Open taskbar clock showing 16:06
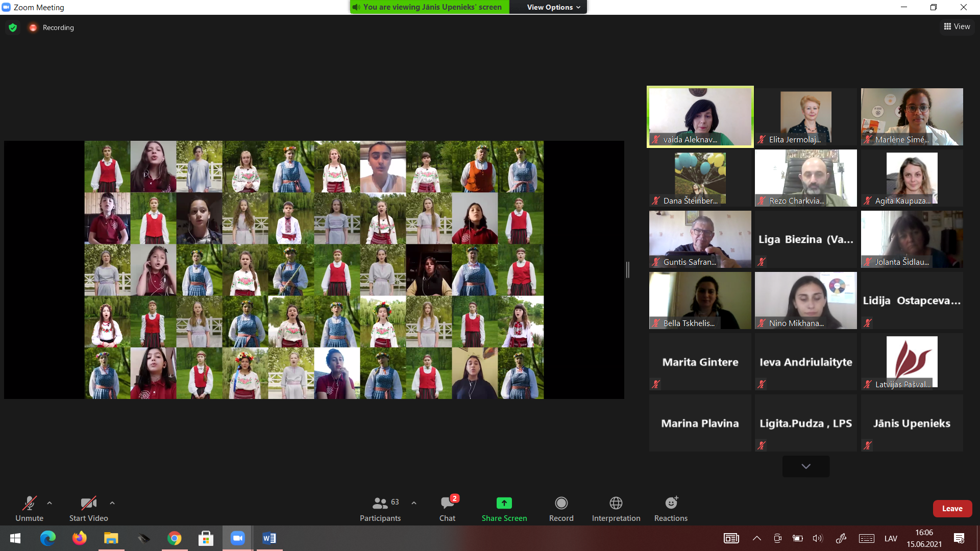 pyautogui.click(x=924, y=538)
